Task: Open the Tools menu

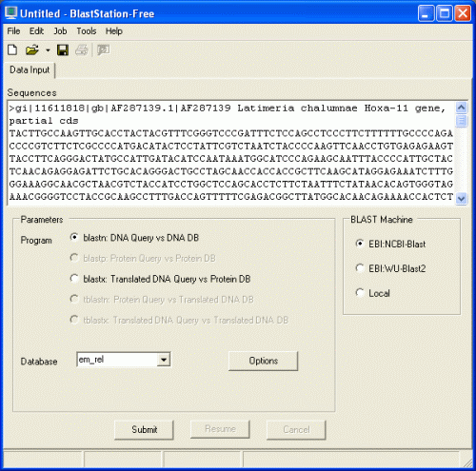Action: (87, 31)
